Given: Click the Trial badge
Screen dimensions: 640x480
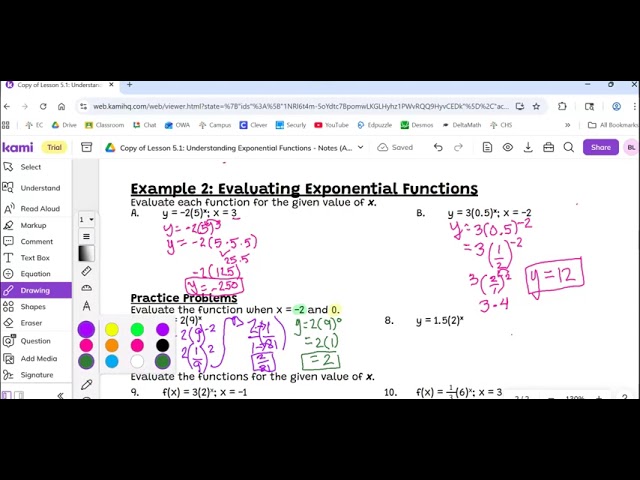Looking at the screenshot, I should tap(54, 147).
